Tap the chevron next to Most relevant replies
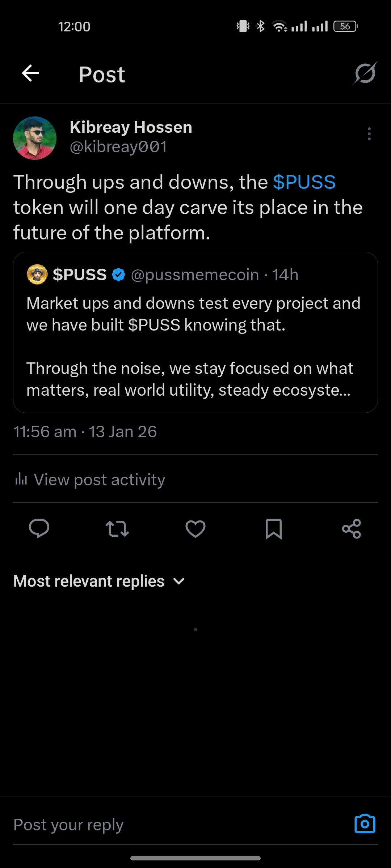Image resolution: width=391 pixels, height=868 pixels. (x=179, y=582)
